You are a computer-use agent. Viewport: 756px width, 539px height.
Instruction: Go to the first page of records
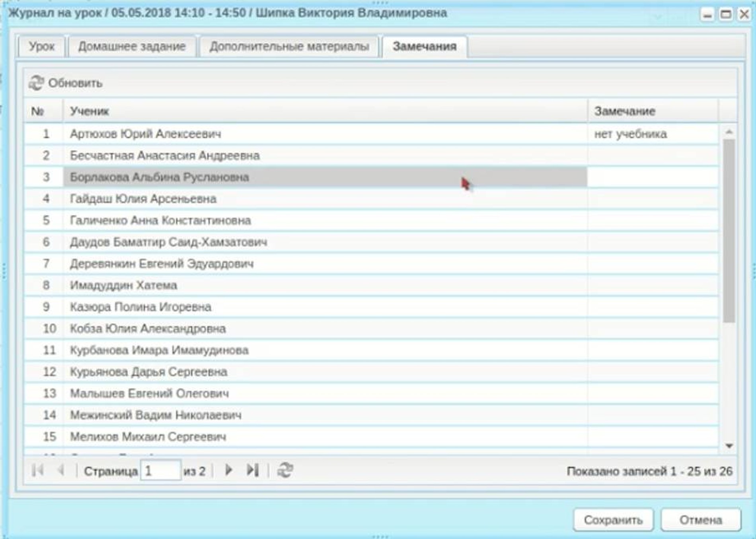point(38,470)
